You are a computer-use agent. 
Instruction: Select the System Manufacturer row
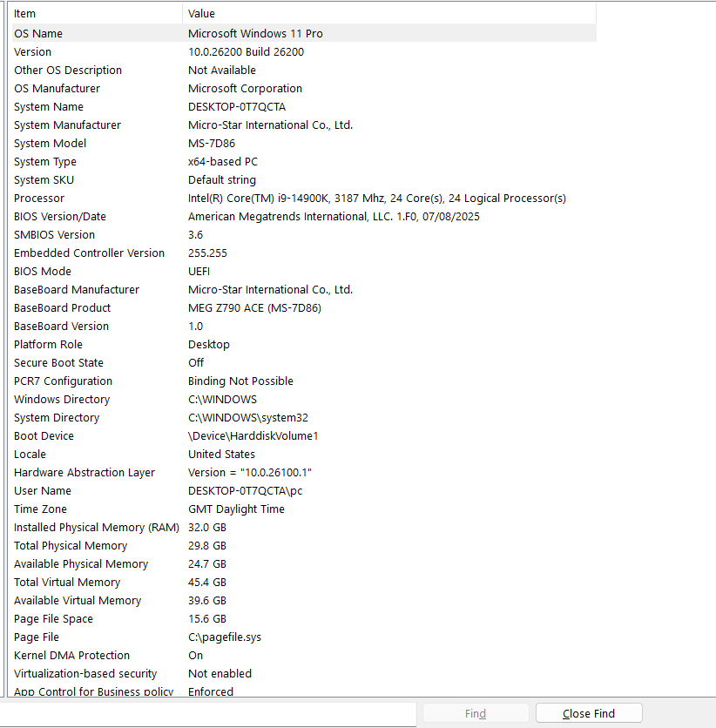click(x=304, y=125)
